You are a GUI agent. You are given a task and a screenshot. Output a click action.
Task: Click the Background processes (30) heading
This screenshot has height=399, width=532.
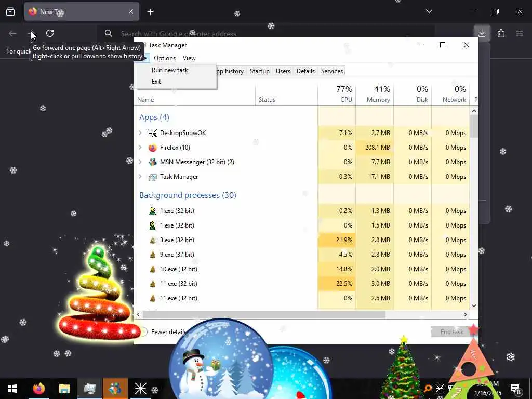(x=188, y=195)
